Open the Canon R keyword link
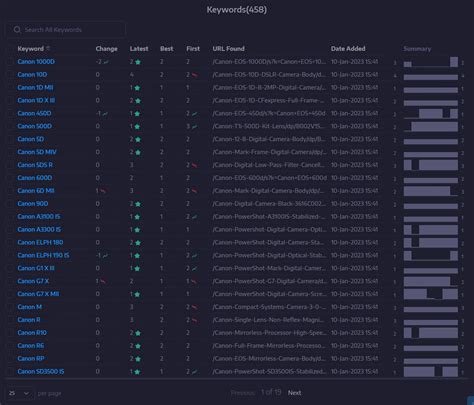The height and width of the screenshot is (405, 474). [x=29, y=320]
